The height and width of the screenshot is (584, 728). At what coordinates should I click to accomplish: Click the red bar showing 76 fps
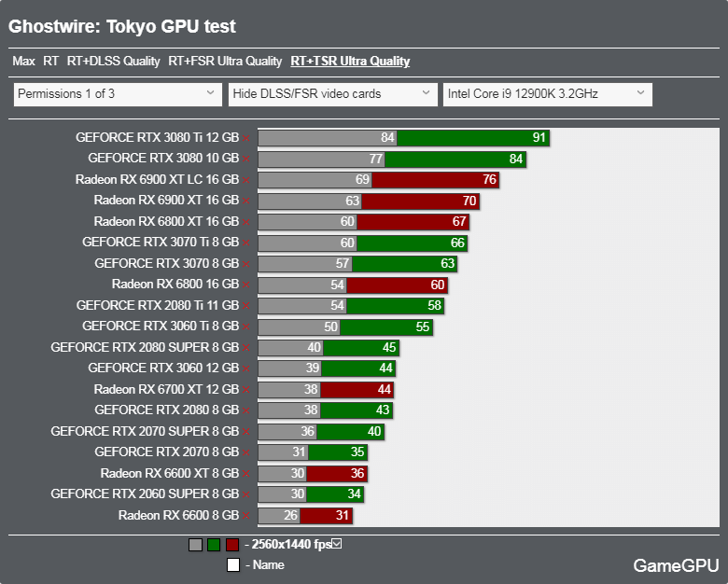click(435, 180)
